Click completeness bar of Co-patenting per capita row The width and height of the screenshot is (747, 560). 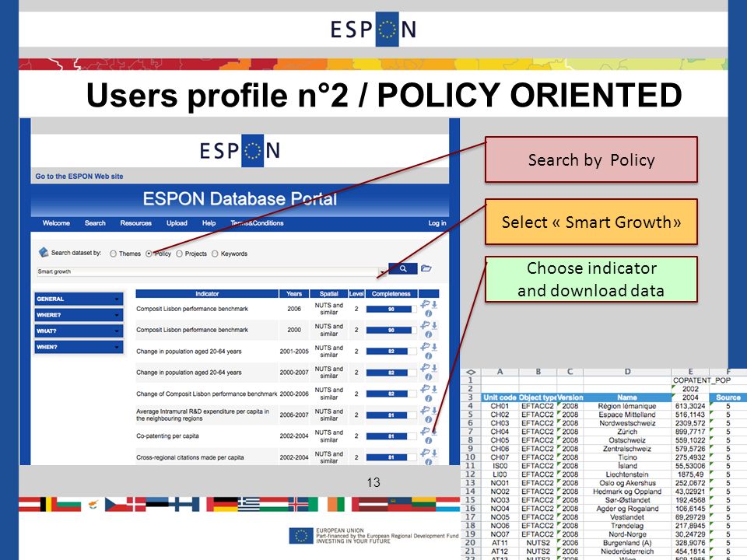(x=391, y=436)
